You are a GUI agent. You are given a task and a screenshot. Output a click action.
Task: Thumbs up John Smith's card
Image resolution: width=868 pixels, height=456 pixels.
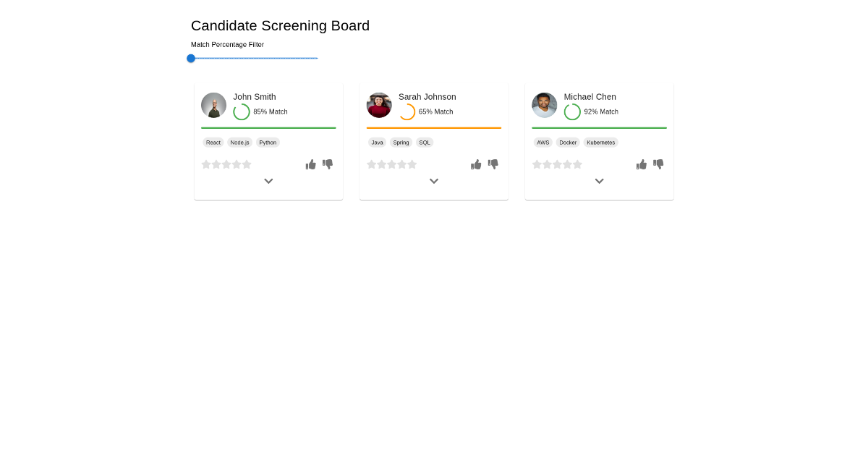tap(311, 164)
